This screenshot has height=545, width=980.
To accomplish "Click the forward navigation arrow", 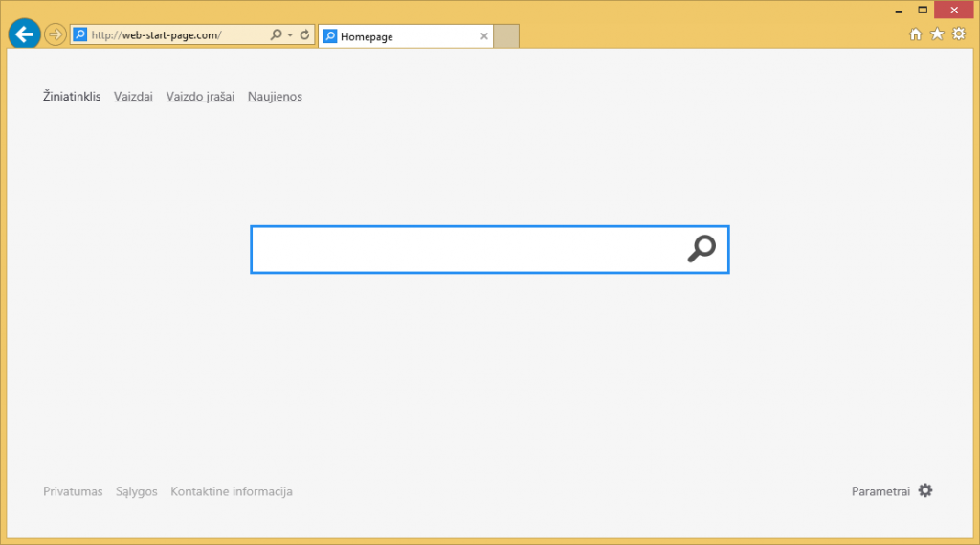I will pyautogui.click(x=56, y=34).
